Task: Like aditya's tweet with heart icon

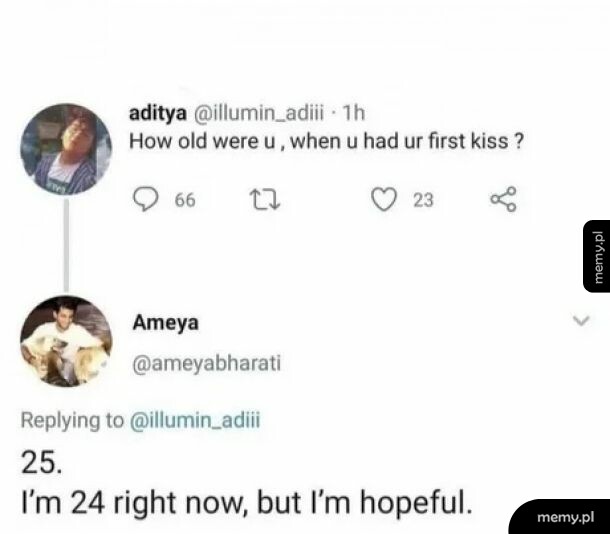Action: coord(384,199)
